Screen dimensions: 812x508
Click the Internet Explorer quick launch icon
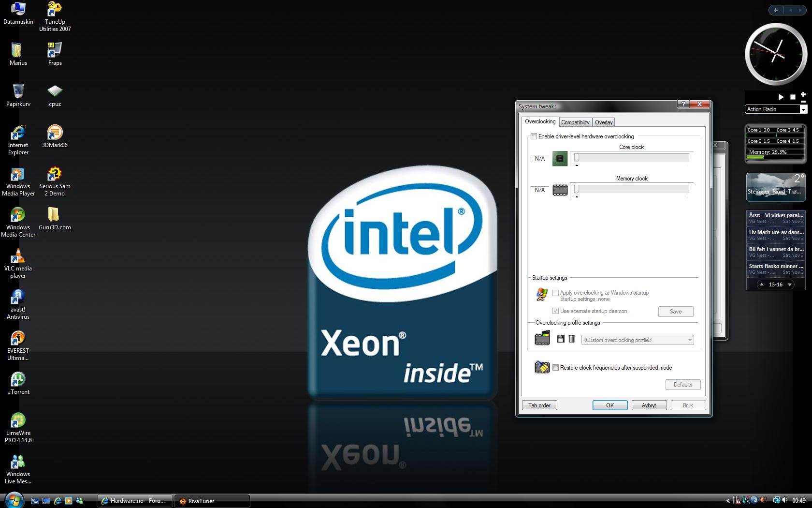pyautogui.click(x=58, y=501)
